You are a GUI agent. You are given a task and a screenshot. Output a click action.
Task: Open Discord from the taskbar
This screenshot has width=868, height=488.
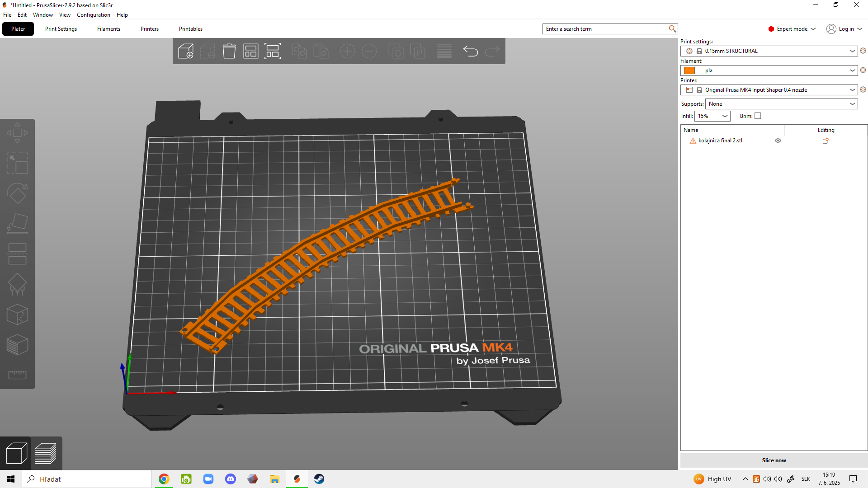coord(231,479)
